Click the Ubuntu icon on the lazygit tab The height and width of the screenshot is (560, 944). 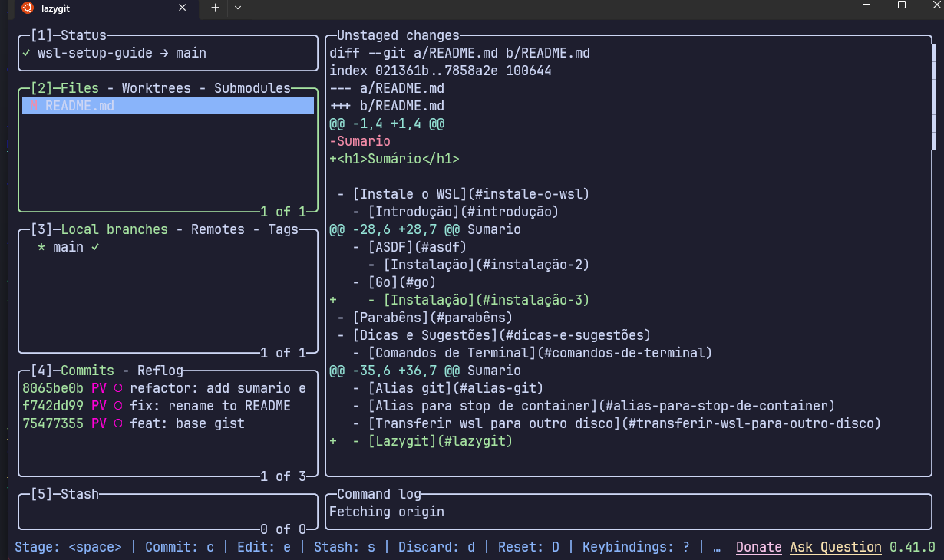click(x=28, y=8)
